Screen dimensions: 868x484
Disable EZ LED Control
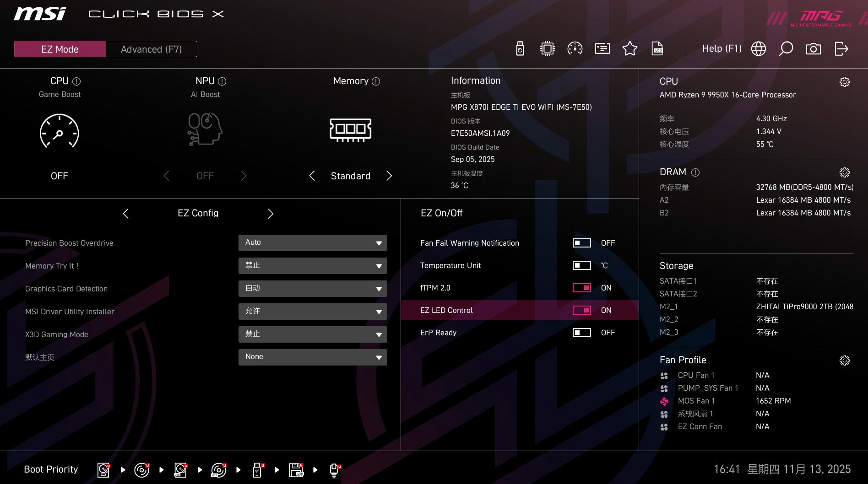click(581, 310)
